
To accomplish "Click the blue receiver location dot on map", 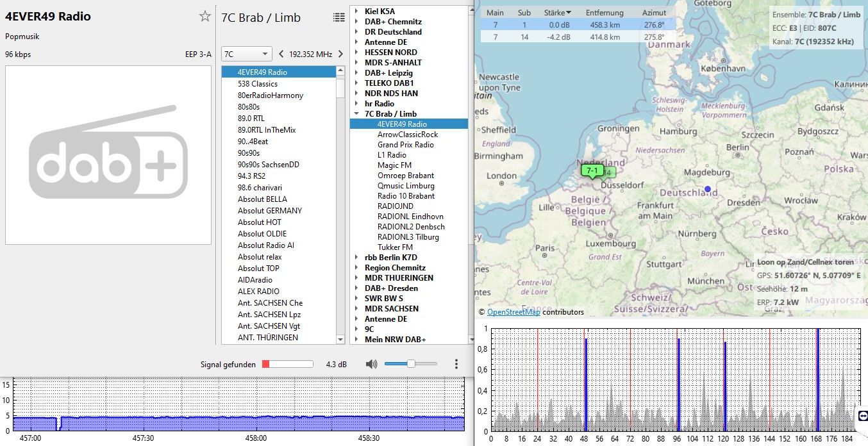I will coord(707,189).
